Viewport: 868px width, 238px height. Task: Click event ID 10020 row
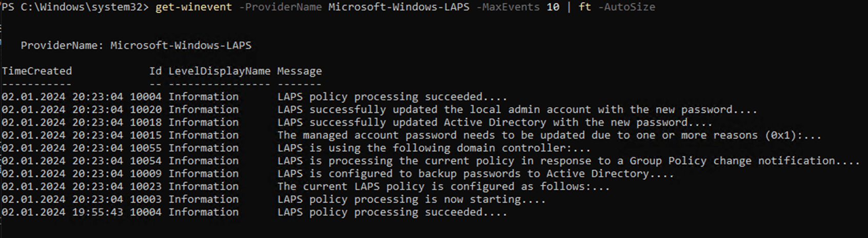tap(379, 109)
